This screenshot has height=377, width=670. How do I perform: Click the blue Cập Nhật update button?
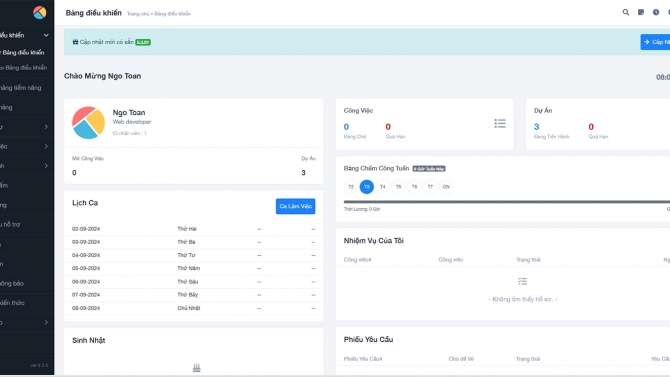[655, 42]
